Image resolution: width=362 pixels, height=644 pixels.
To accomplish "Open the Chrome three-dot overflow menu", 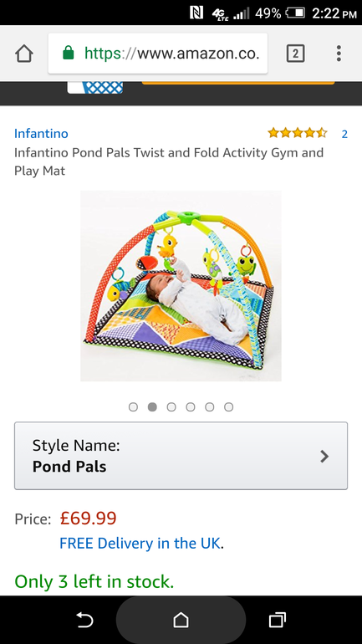I will (339, 54).
